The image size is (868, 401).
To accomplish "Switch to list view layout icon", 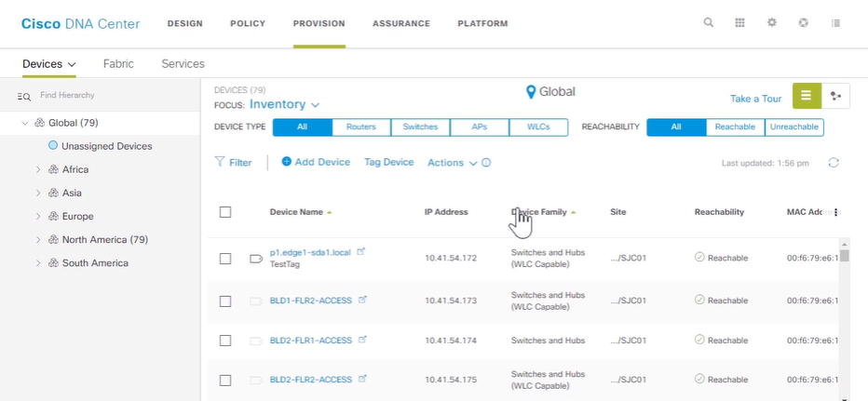I will click(807, 96).
